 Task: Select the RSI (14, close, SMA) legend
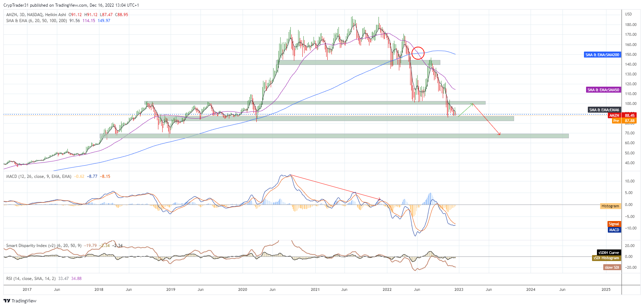coord(31,279)
